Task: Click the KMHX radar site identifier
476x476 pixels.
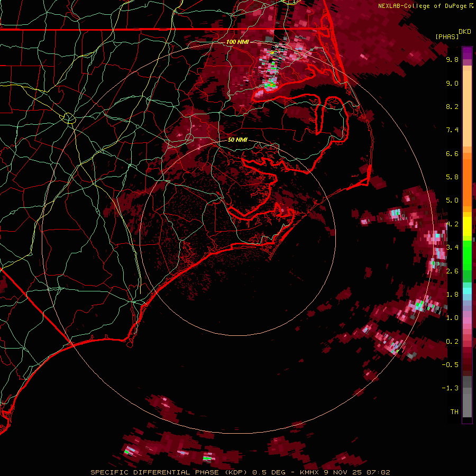Action: coord(309,472)
